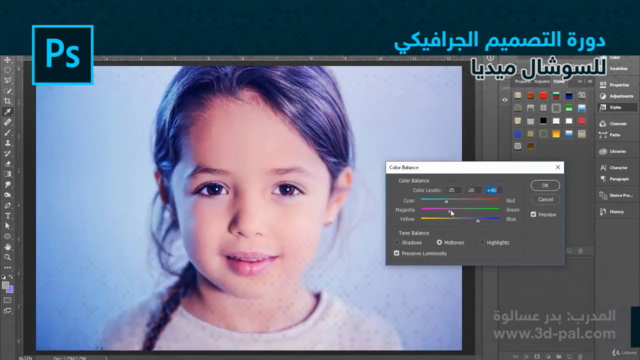Click the Yellow-Blue slider handle

[478, 220]
